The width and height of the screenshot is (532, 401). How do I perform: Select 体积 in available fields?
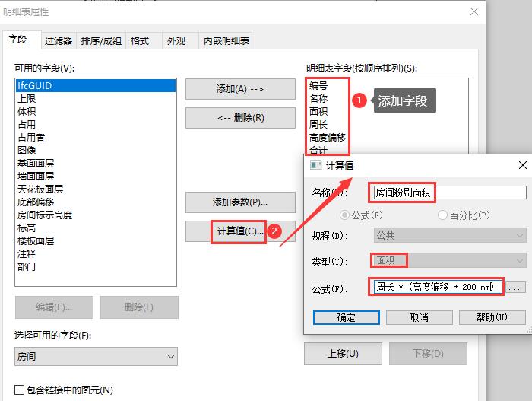(x=96, y=111)
